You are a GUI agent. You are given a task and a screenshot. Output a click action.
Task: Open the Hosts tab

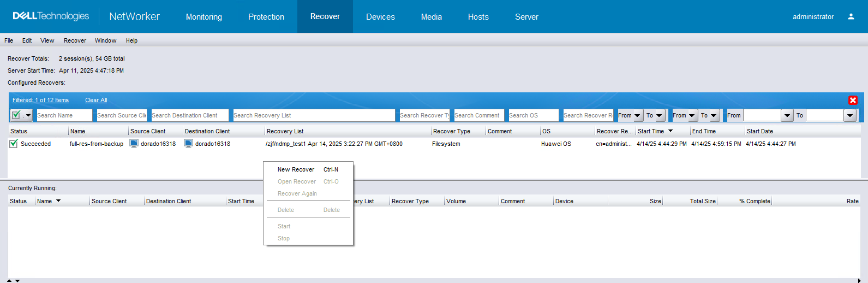point(478,17)
